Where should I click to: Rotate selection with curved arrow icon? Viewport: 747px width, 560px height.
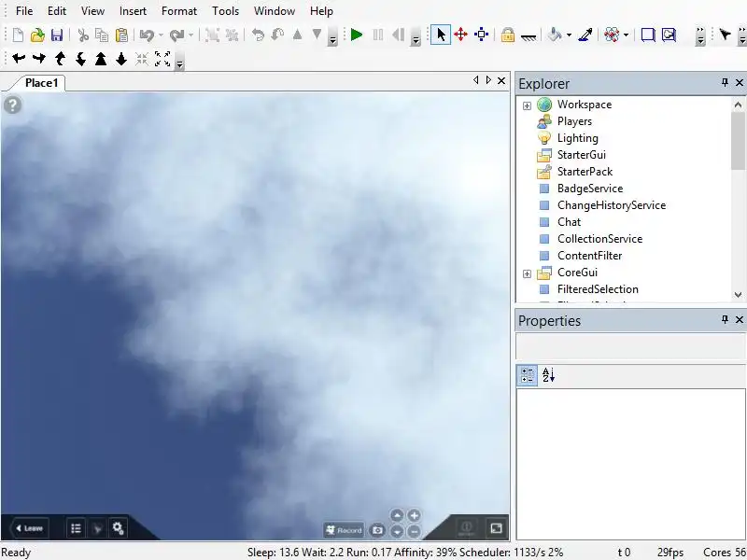258,35
